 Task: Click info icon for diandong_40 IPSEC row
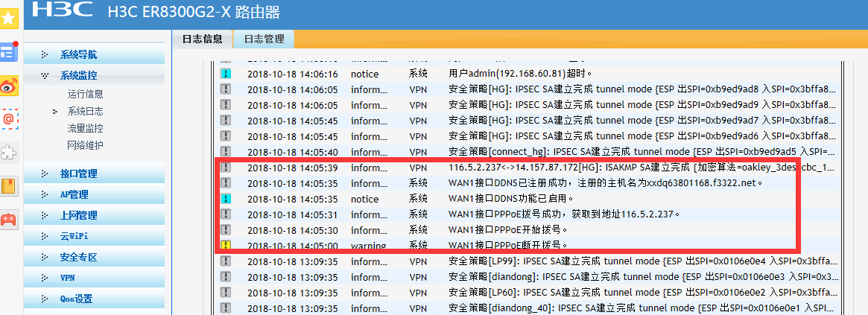coord(225,308)
